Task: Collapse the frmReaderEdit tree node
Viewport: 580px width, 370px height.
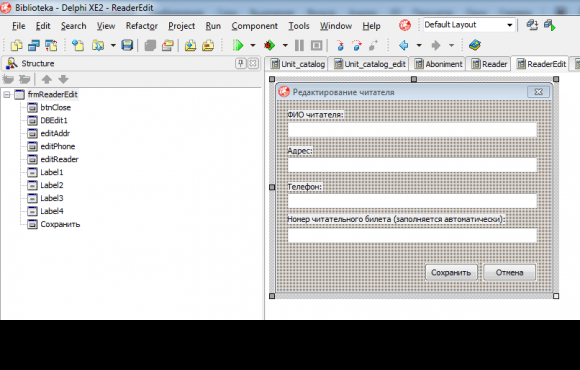Action: [7, 95]
